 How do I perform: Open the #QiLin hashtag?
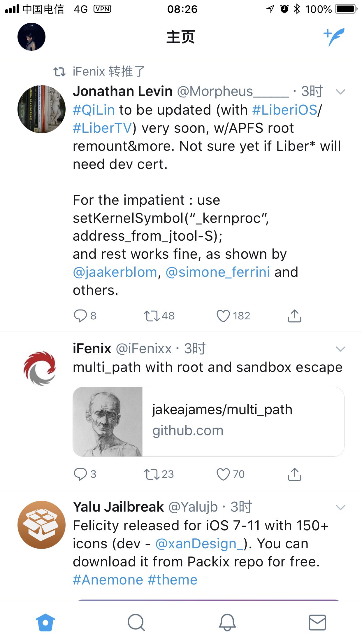[94, 110]
